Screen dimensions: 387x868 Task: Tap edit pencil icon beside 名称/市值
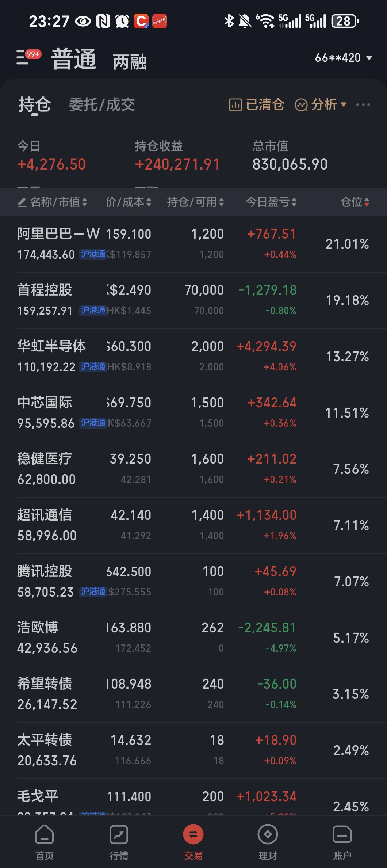[x=22, y=202]
